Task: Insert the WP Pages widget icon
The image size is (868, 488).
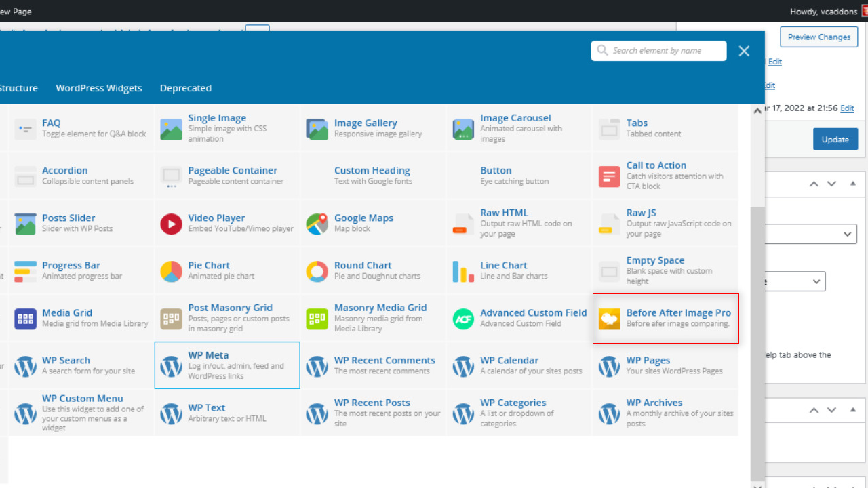Action: [610, 366]
